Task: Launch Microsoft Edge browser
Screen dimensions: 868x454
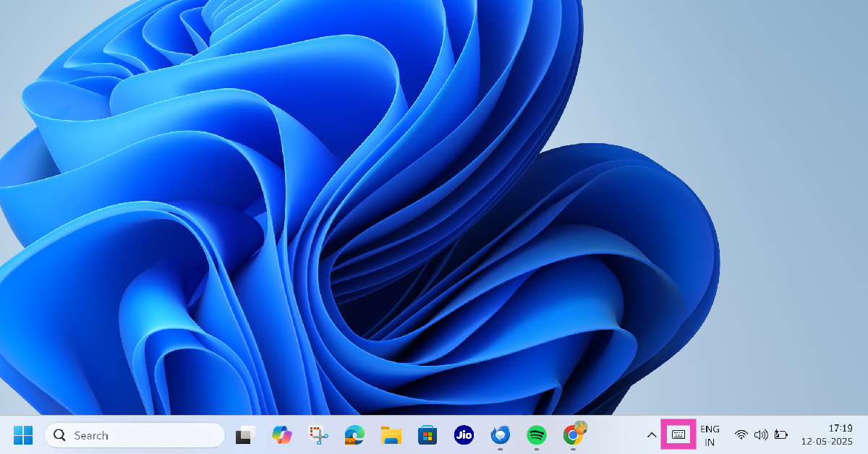Action: click(x=354, y=435)
